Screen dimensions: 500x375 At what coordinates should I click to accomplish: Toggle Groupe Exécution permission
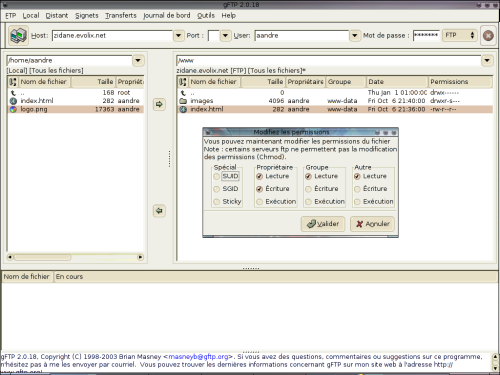(308, 202)
